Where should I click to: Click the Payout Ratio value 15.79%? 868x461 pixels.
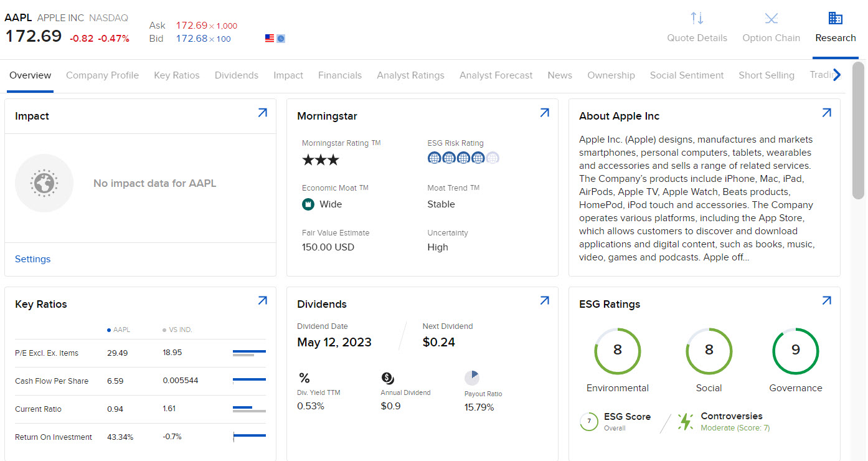coord(479,407)
